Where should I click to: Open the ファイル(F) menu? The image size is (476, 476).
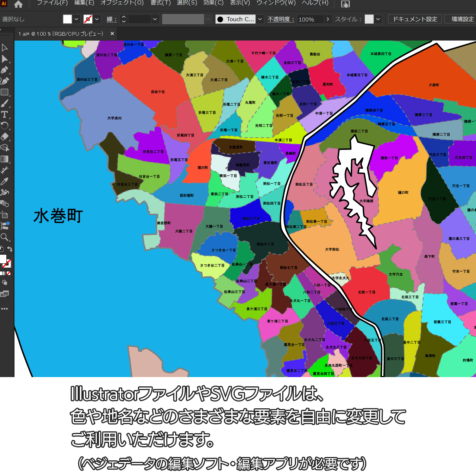52,3
